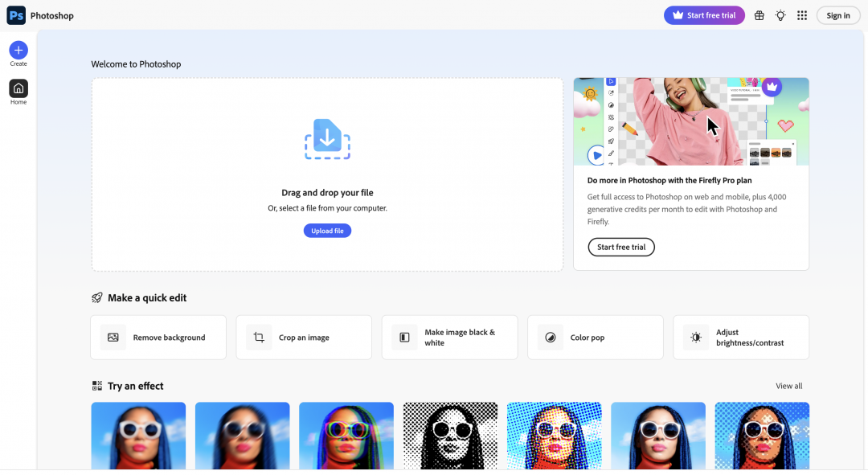This screenshot has width=868, height=475.
Task: Click the Sign in button
Action: coord(837,15)
